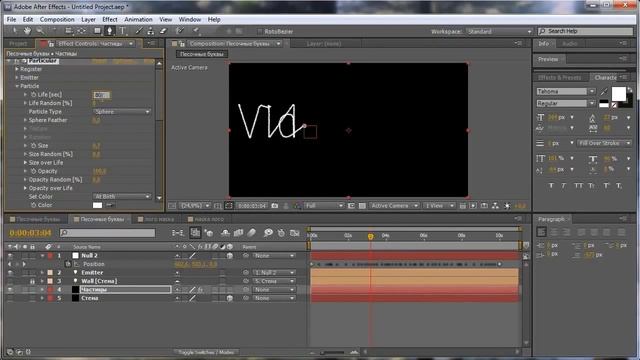The image size is (640, 360).
Task: Collapse the Particle group
Action: pyautogui.click(x=17, y=86)
